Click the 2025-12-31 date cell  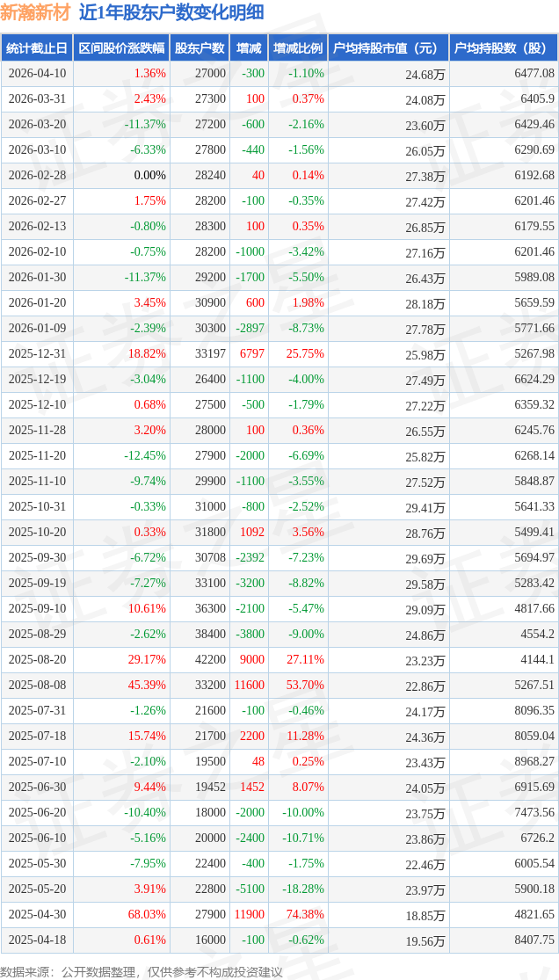point(37,354)
